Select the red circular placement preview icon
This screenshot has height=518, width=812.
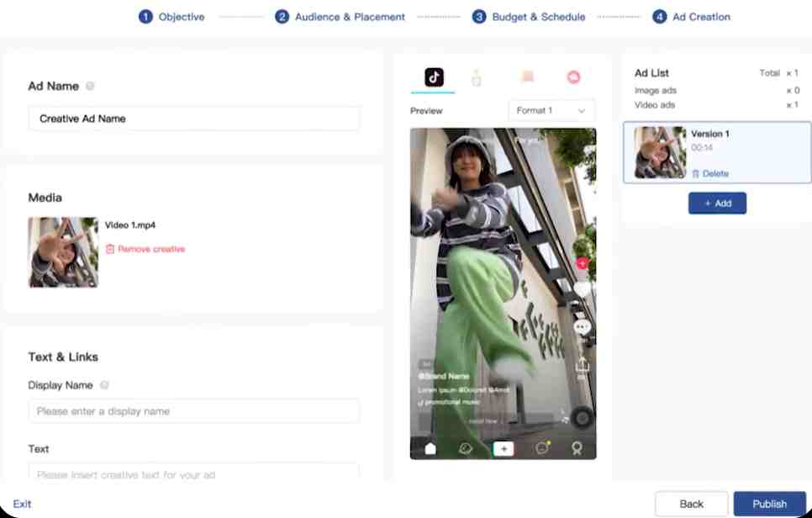[x=573, y=77]
